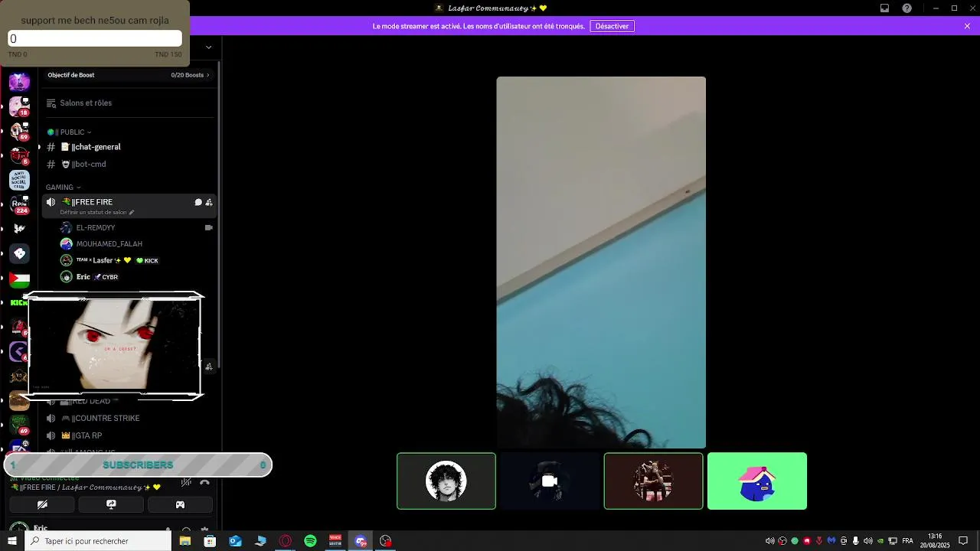Focus the main vertical video stream
The height and width of the screenshot is (551, 980).
pos(601,262)
